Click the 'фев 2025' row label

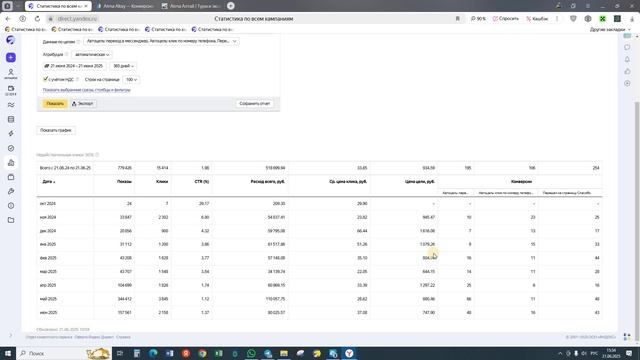tap(48, 258)
